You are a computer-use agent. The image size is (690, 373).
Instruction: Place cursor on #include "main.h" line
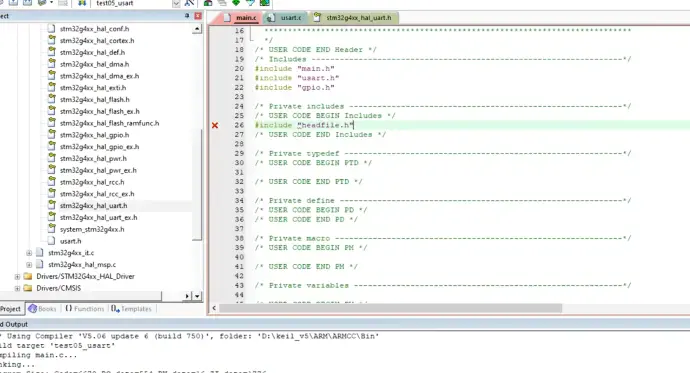[294, 69]
